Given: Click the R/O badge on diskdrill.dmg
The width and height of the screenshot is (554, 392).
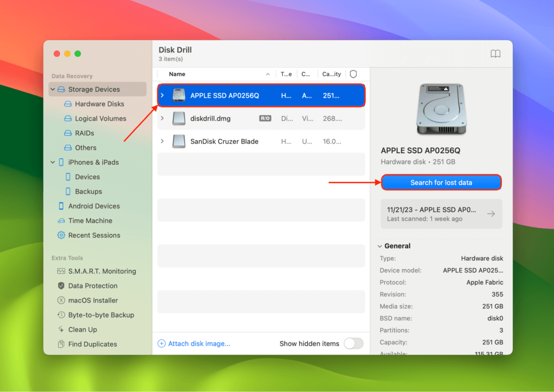Looking at the screenshot, I should (265, 119).
